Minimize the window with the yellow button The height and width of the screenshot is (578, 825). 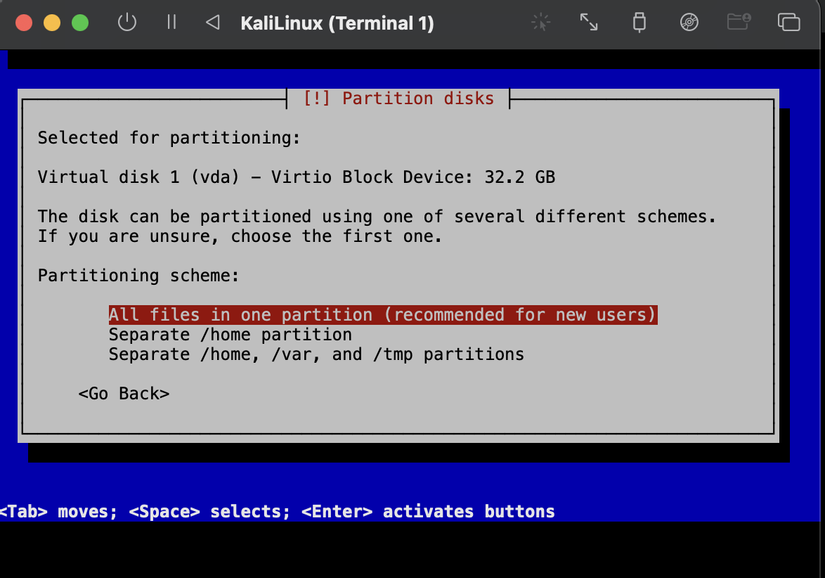[52, 23]
